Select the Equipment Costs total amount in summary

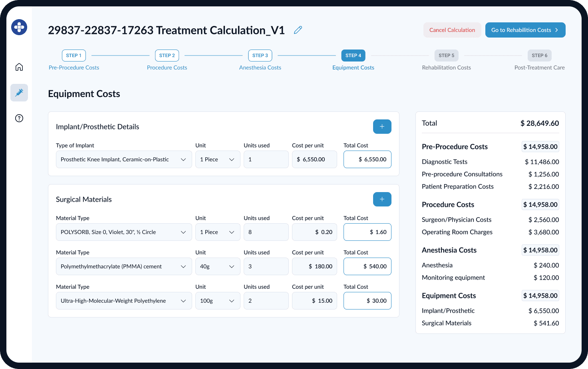(x=540, y=296)
